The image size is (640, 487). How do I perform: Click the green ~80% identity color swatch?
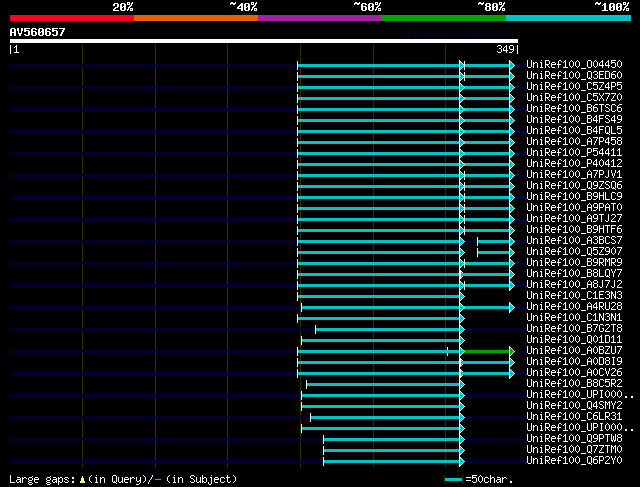click(x=444, y=18)
